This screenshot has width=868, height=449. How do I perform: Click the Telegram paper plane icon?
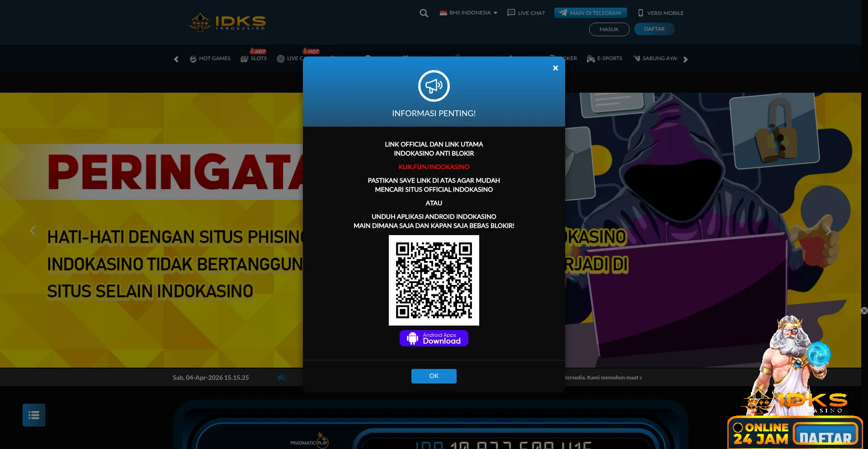click(x=563, y=13)
